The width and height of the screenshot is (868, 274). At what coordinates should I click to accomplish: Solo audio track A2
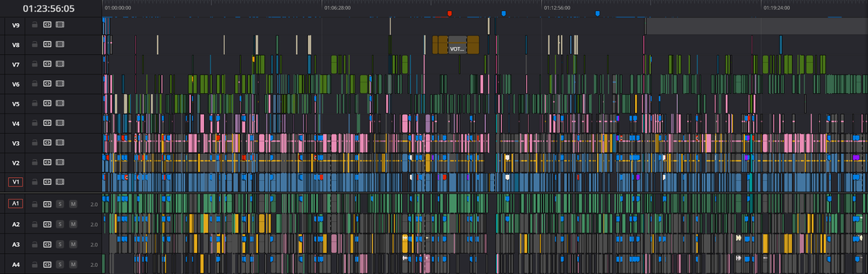point(60,225)
